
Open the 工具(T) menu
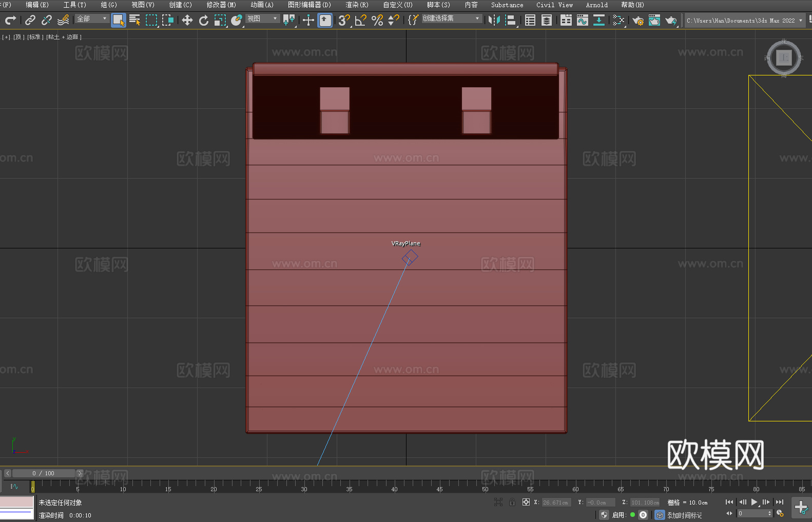74,5
